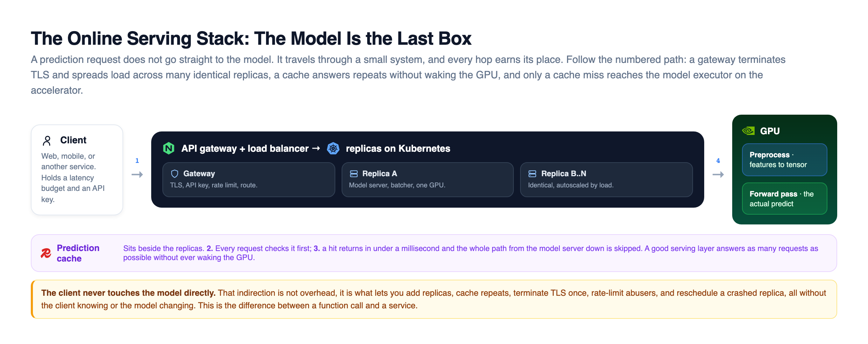Select the Replica B..N box

pyautogui.click(x=607, y=180)
